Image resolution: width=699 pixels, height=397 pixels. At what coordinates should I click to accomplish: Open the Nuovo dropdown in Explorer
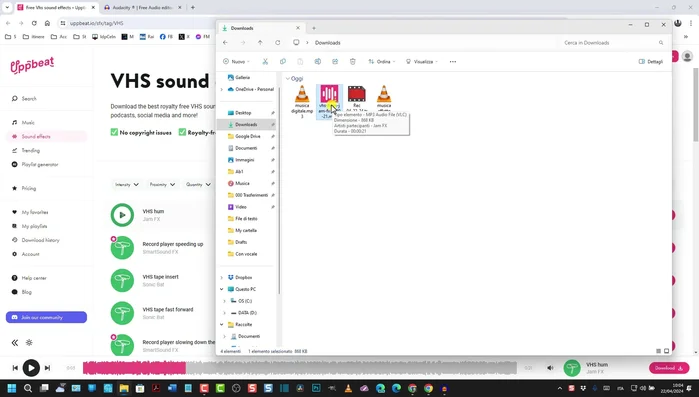tap(236, 61)
